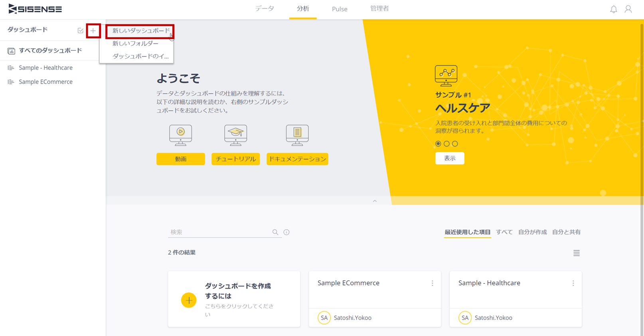Select すべてのダッシュボード in sidebar
The width and height of the screenshot is (644, 336).
(50, 51)
